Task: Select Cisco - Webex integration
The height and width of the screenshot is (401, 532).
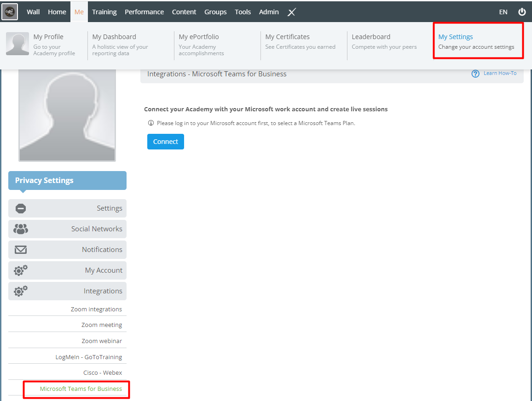Action: click(x=103, y=372)
